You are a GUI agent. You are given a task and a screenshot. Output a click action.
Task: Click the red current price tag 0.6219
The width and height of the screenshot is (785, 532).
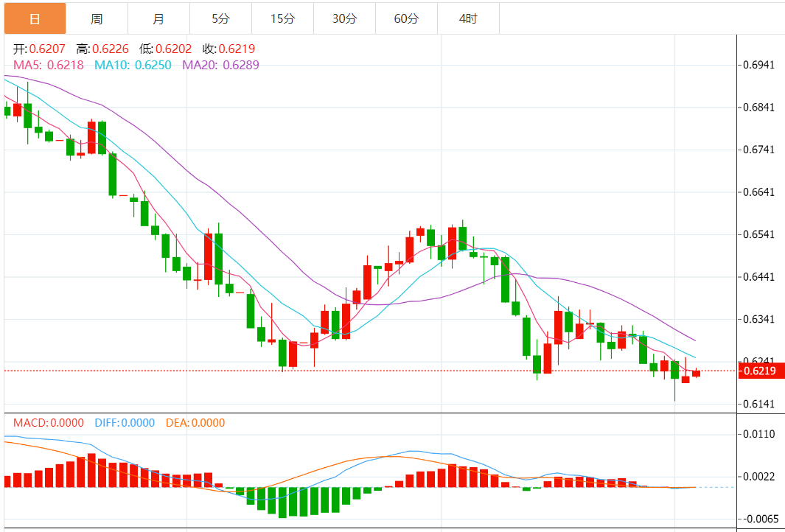point(761,371)
